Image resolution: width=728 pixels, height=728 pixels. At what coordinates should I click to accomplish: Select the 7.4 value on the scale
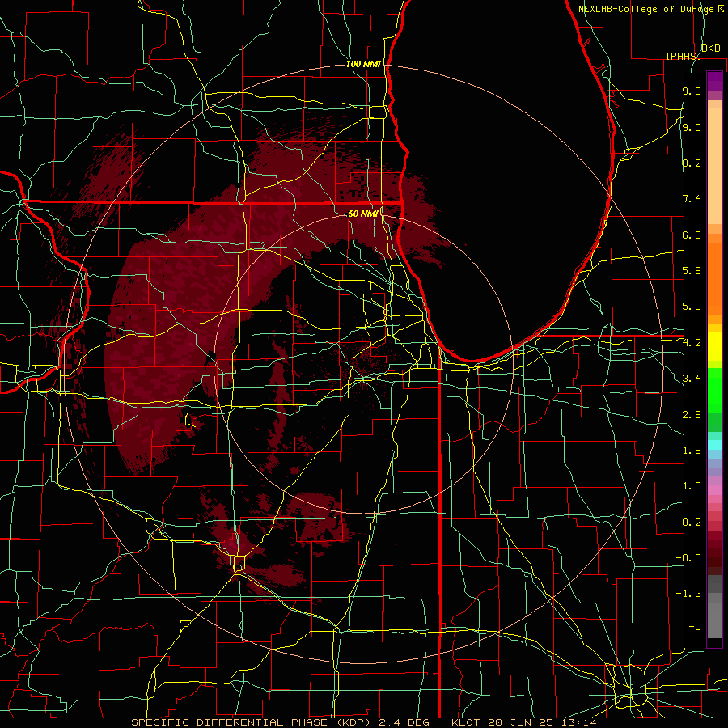coord(692,199)
